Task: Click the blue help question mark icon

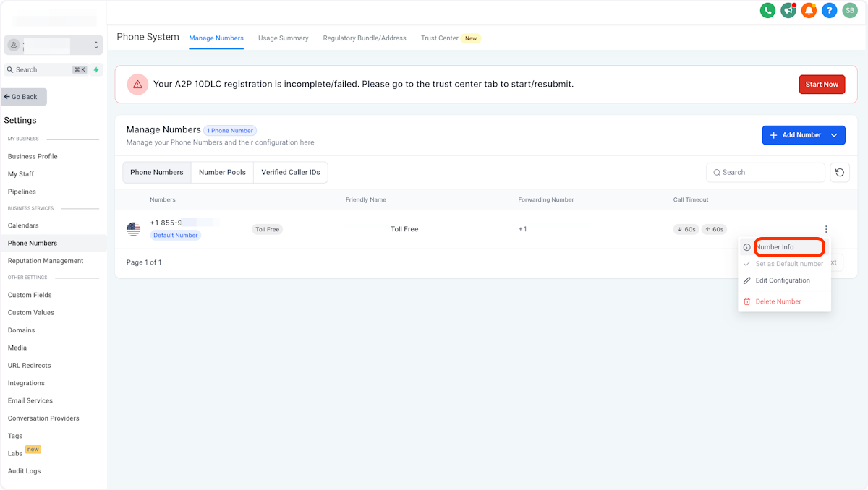Action: tap(830, 10)
